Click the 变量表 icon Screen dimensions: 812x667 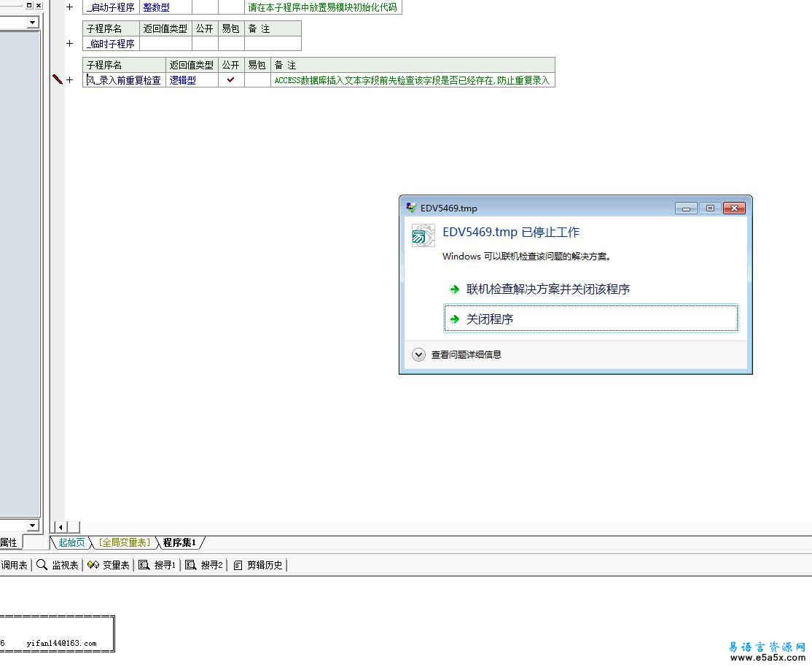coord(93,564)
